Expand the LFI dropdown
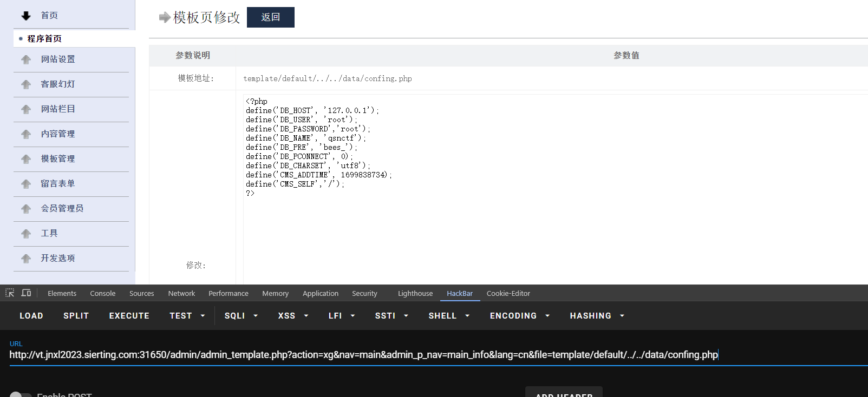 click(342, 316)
